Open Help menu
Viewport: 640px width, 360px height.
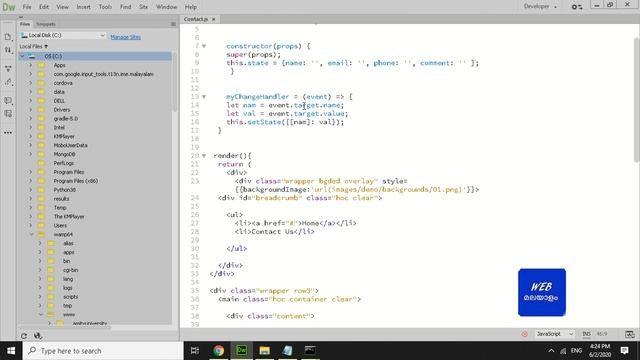[191, 7]
